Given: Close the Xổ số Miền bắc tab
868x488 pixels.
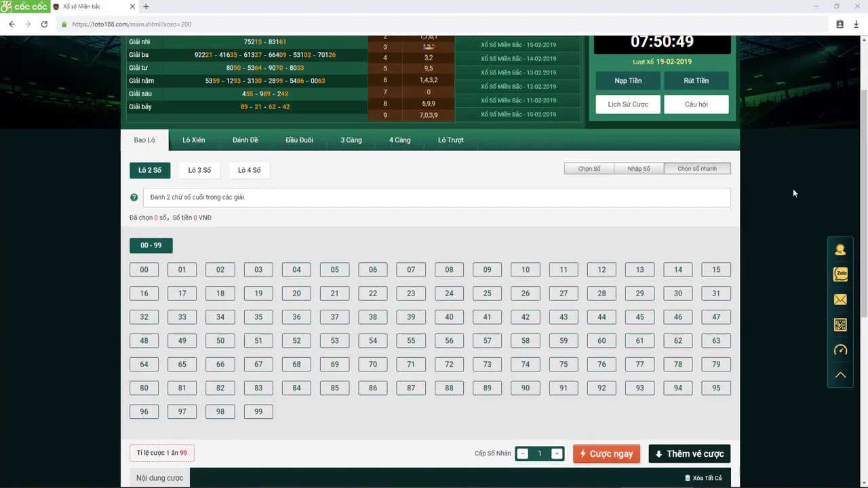Looking at the screenshot, I should tap(132, 7).
